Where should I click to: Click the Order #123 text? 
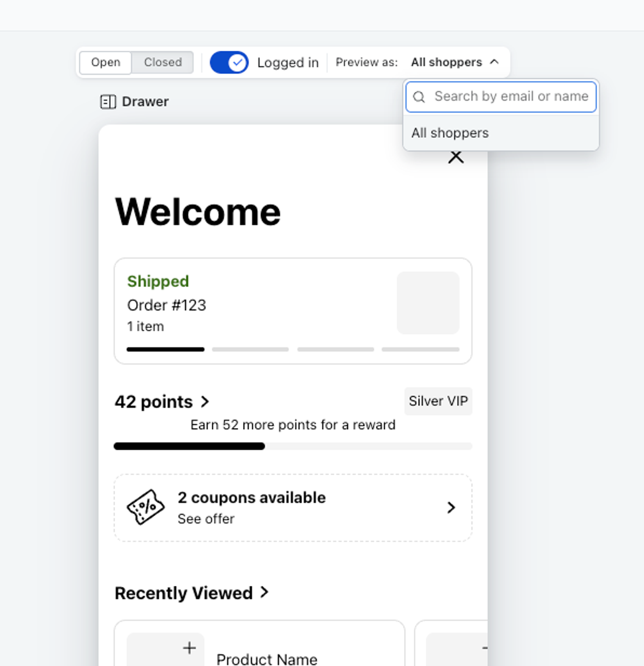coord(167,305)
